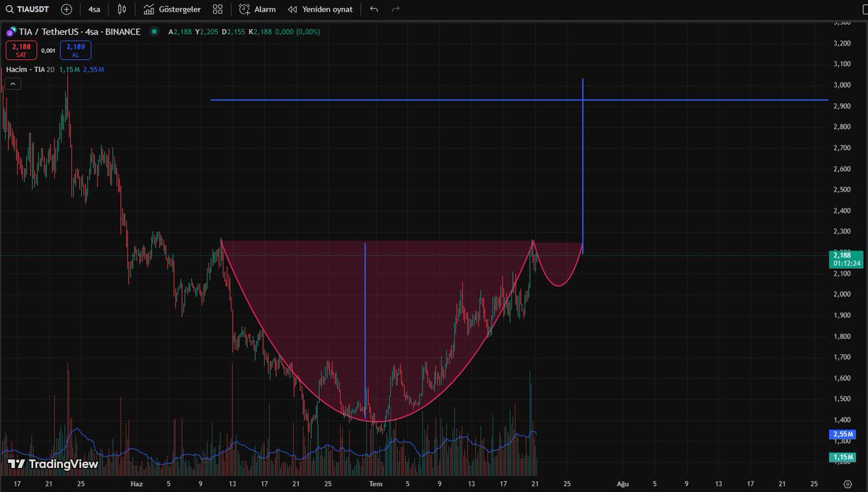868x492 pixels.
Task: Open the symbol search for TIAUSDT
Action: pos(30,9)
